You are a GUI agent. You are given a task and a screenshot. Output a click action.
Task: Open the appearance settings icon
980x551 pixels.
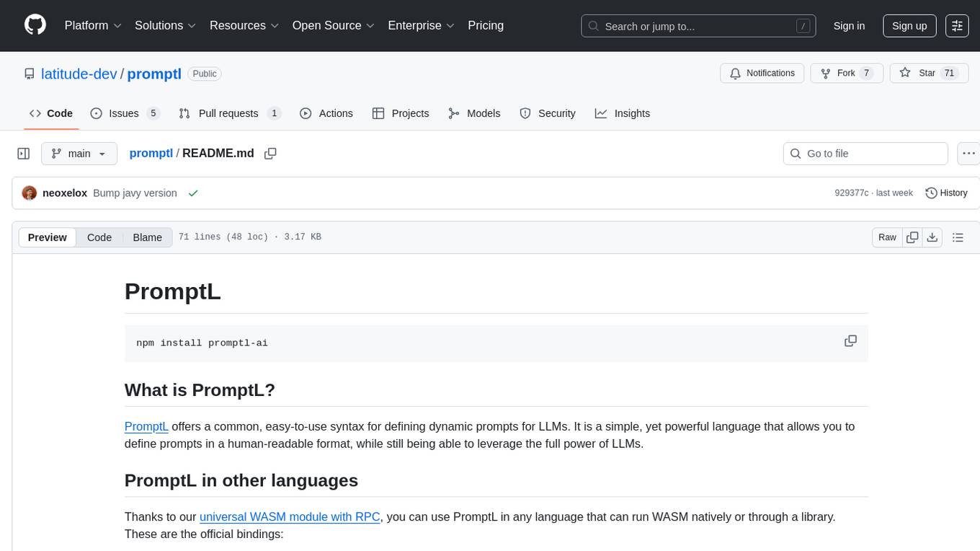coord(957,26)
